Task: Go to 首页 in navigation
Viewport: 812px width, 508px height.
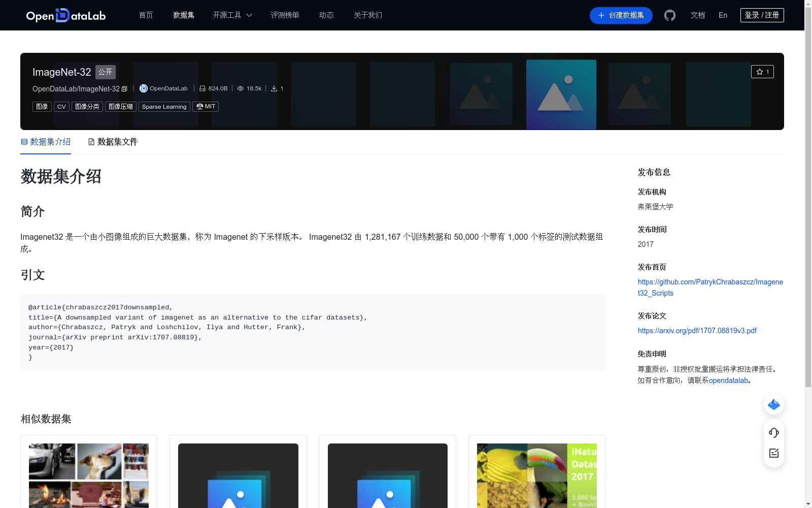Action: (146, 15)
